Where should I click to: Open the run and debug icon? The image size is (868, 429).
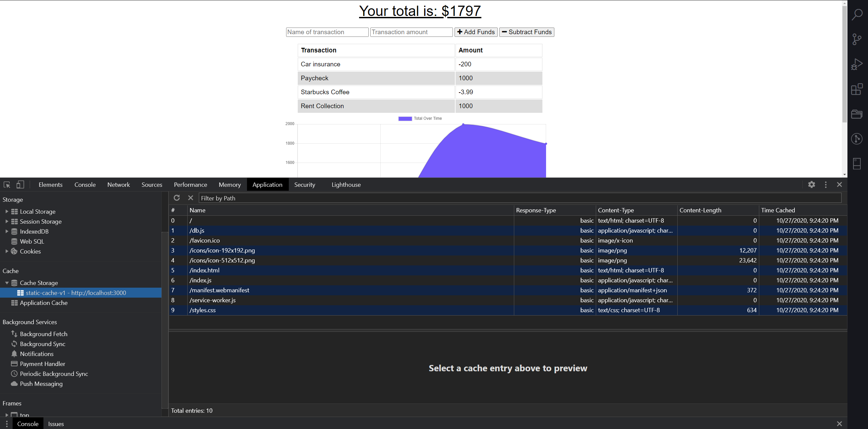(857, 64)
